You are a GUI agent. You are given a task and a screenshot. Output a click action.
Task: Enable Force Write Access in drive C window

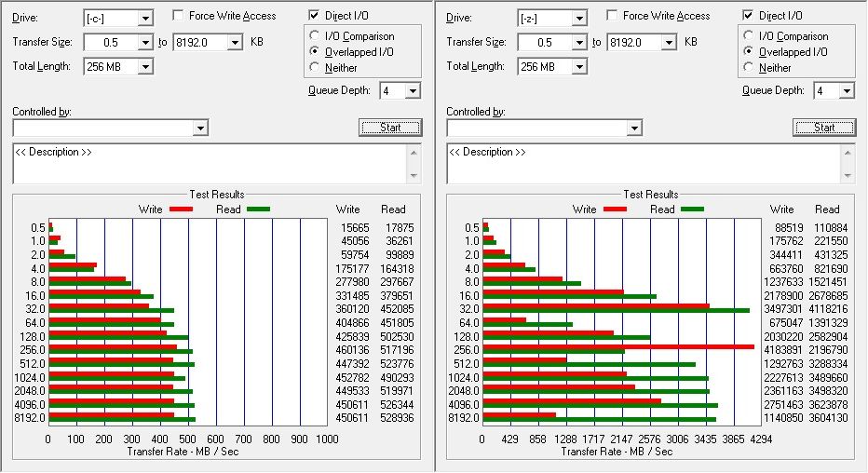point(179,16)
